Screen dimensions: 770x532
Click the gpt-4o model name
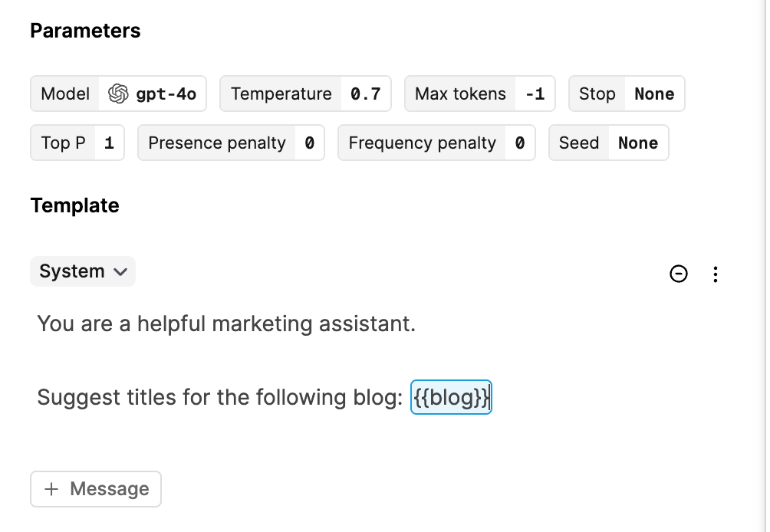(x=167, y=93)
